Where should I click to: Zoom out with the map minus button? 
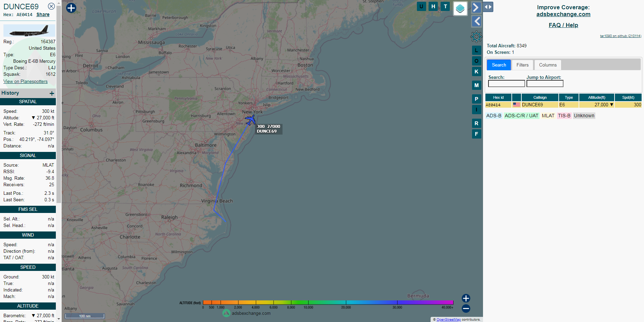pos(466,309)
